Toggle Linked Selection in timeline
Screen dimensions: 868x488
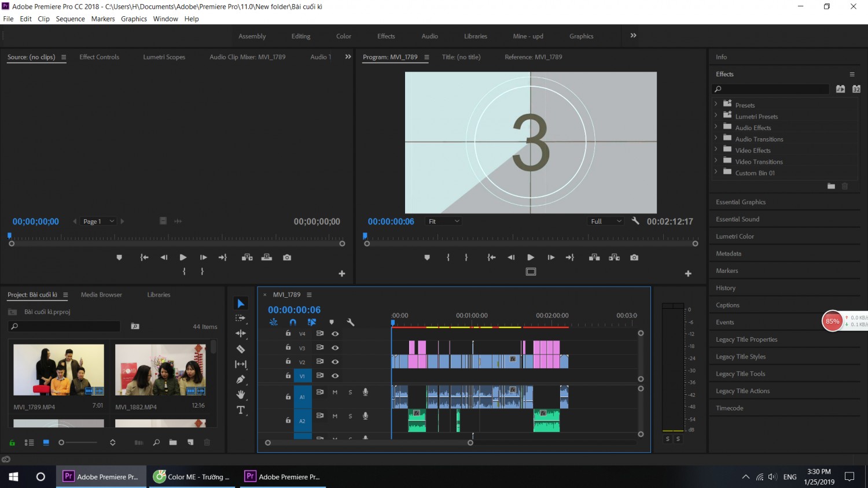click(312, 322)
